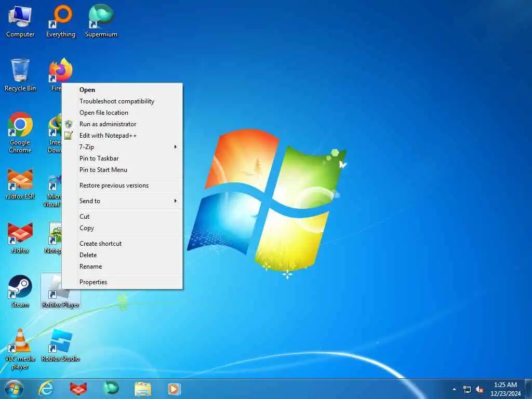Viewport: 532px width, 399px height.
Task: Expand the Send to submenu
Action: tap(122, 201)
